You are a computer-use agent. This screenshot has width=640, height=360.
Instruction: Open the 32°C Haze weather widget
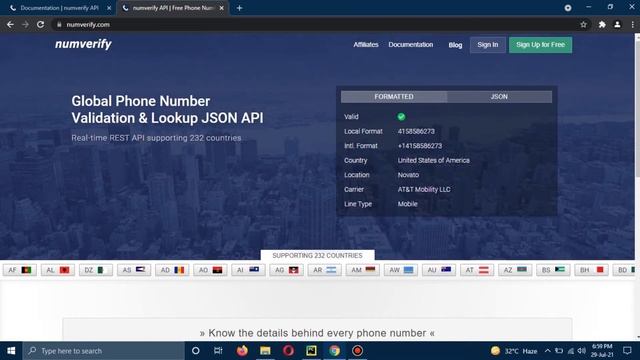pos(514,351)
